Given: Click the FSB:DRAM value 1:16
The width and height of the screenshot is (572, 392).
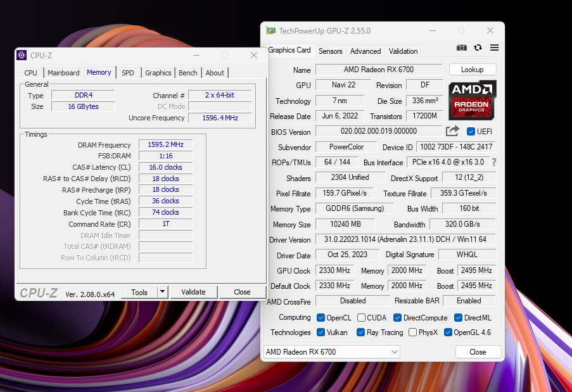Looking at the screenshot, I should (165, 156).
